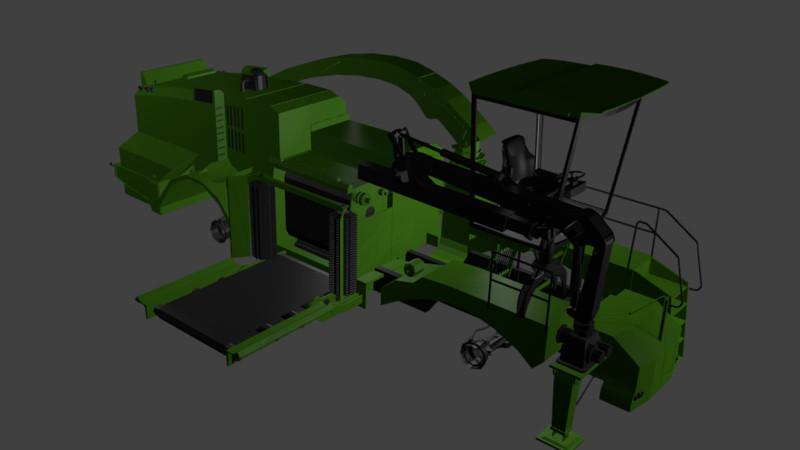Select the wheel hub under chassis
The height and width of the screenshot is (450, 800).
click(477, 353)
